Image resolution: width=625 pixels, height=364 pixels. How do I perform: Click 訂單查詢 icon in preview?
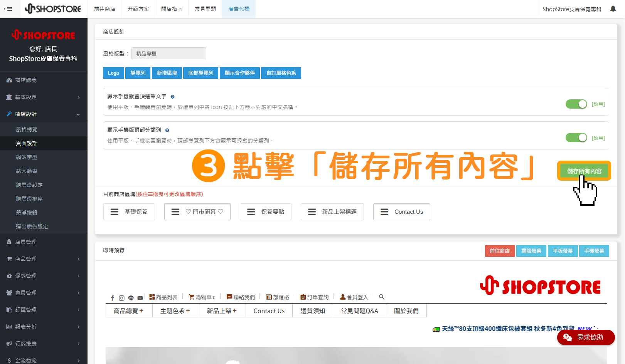[303, 297]
